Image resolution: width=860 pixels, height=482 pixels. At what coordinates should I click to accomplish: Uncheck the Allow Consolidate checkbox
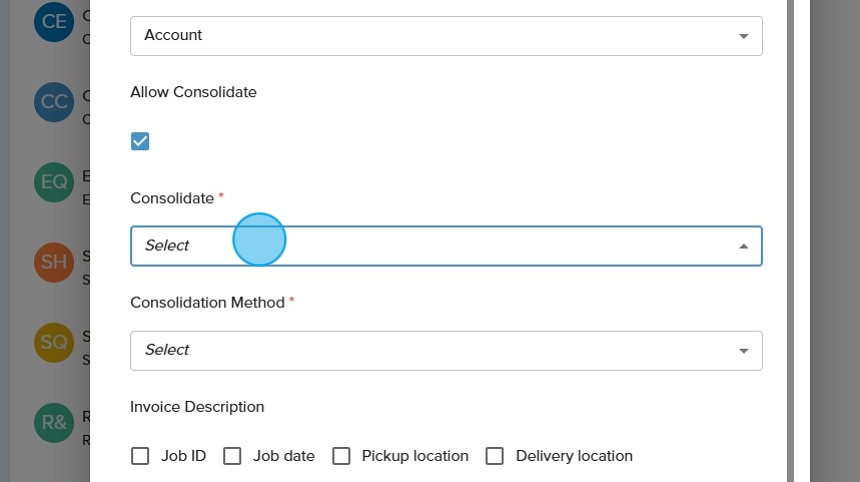140,141
